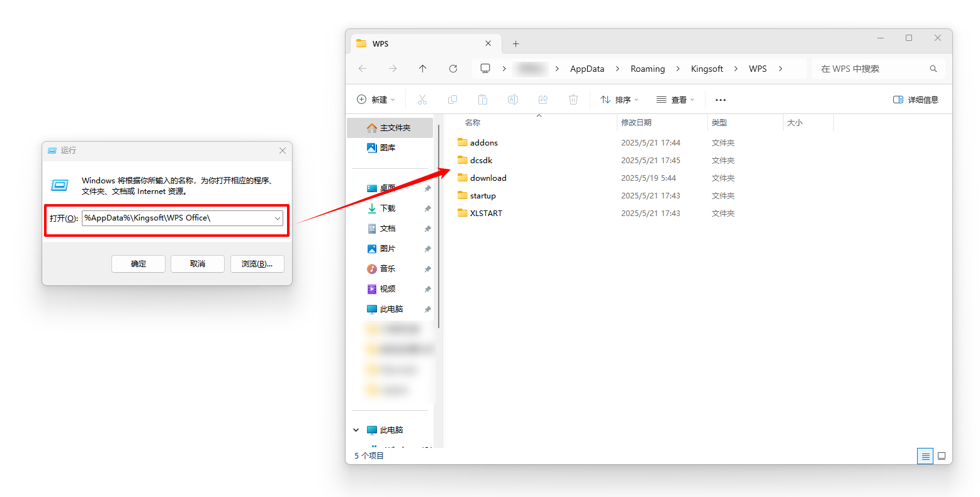Toggle the 详细信息 details pane

(x=916, y=100)
